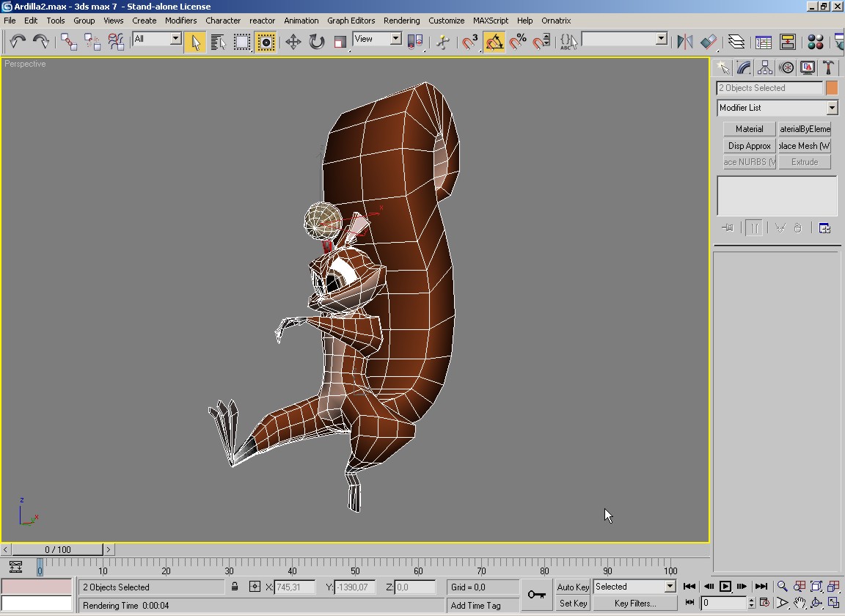
Task: Enable Auto Key animation mode
Action: click(x=573, y=587)
